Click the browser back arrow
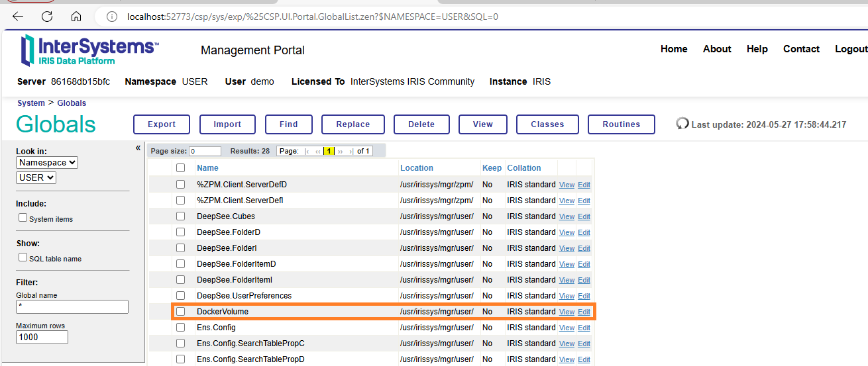Viewport: 868px width, 366px height. click(18, 17)
